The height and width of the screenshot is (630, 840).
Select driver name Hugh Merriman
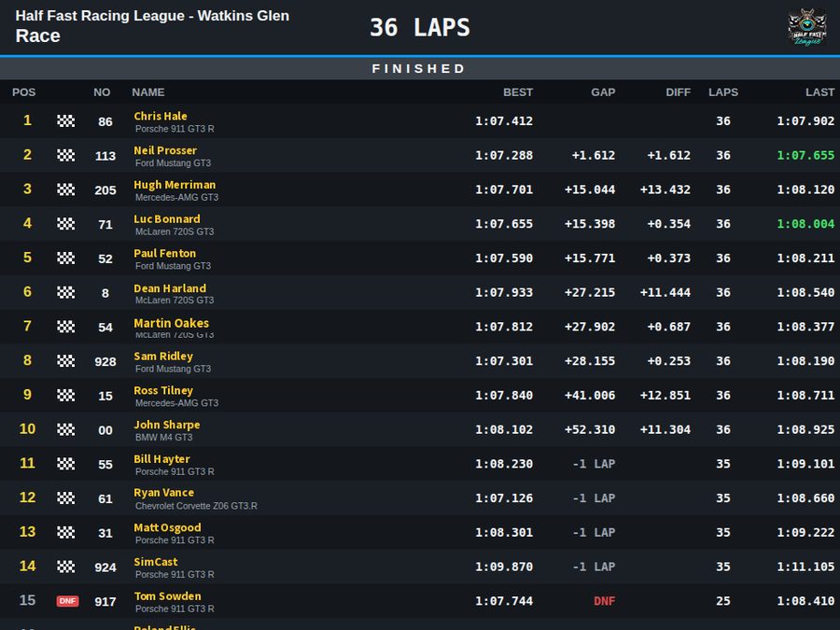point(175,184)
